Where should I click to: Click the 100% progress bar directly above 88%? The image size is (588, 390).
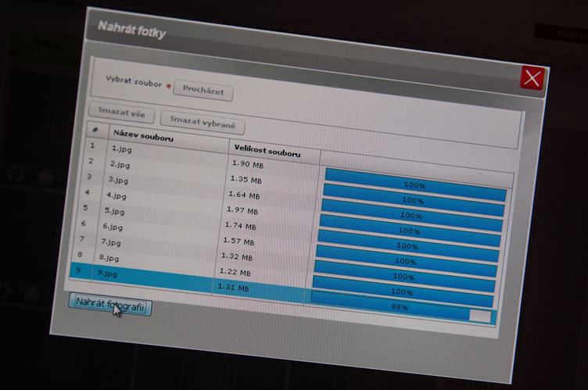[403, 292]
